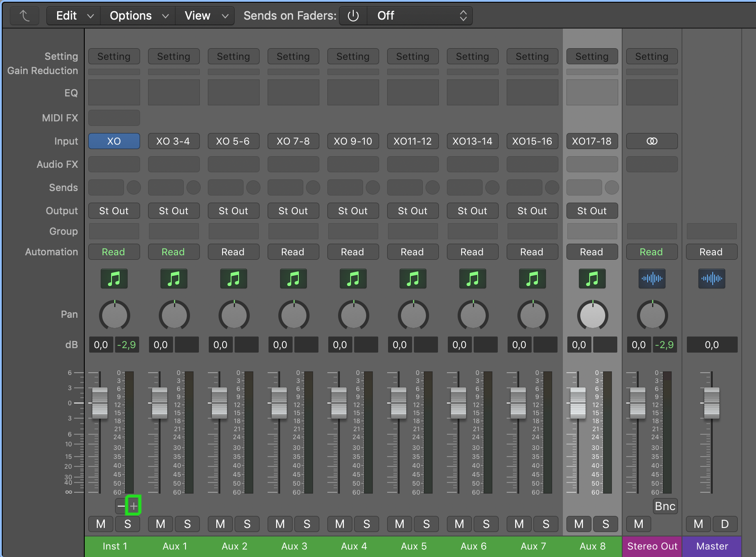Toggle Sends on Faders power button
This screenshot has height=557, width=756.
pos(353,16)
